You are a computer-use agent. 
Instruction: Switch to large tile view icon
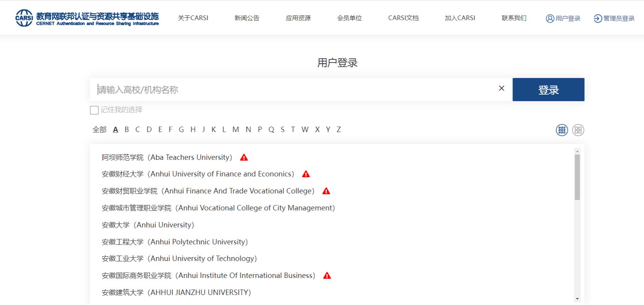click(578, 130)
